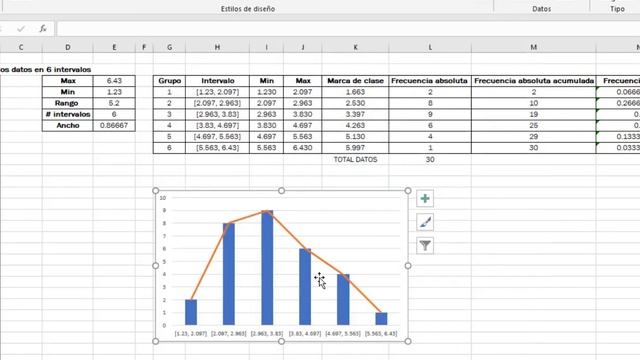Open the Chart Elements plus button
Screen dimensions: 640x360
(425, 199)
